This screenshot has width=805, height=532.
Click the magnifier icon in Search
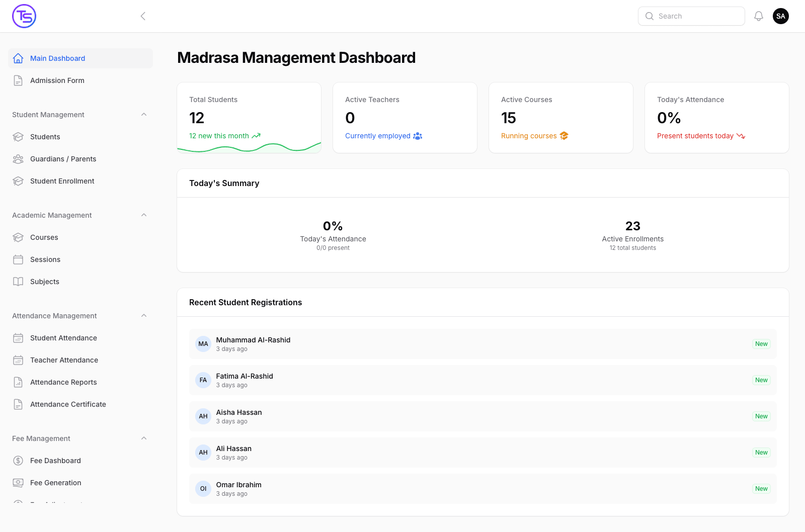pyautogui.click(x=650, y=16)
